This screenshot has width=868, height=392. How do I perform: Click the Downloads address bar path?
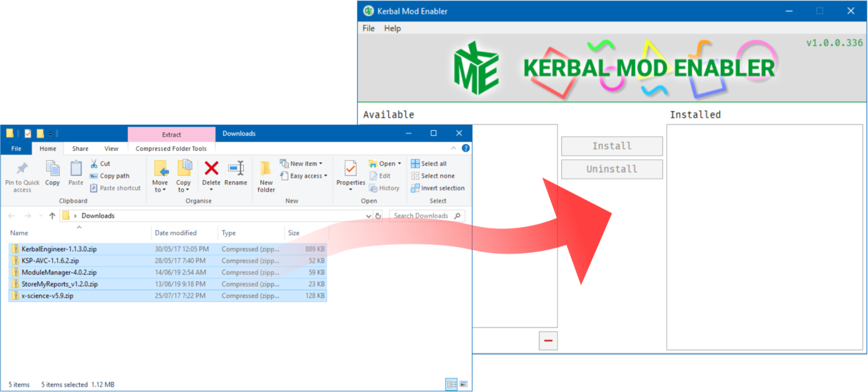click(98, 216)
